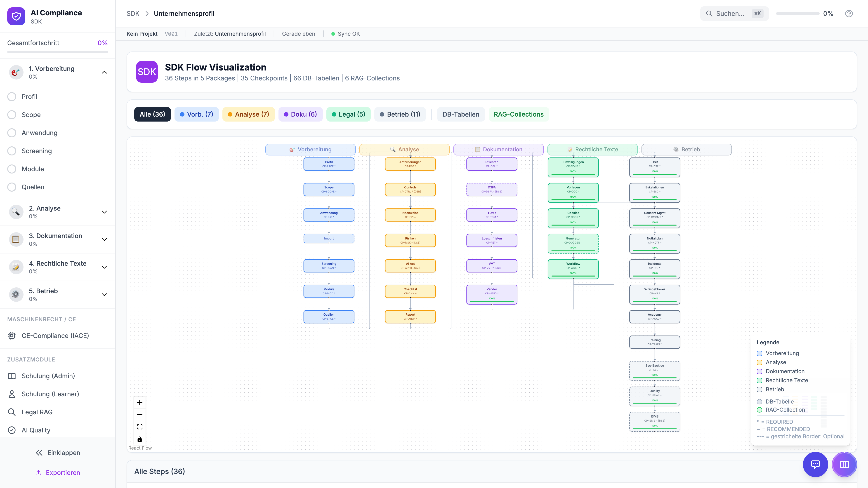Switch to the Analyse (7) filter tab
The width and height of the screenshot is (868, 488).
[x=248, y=114]
